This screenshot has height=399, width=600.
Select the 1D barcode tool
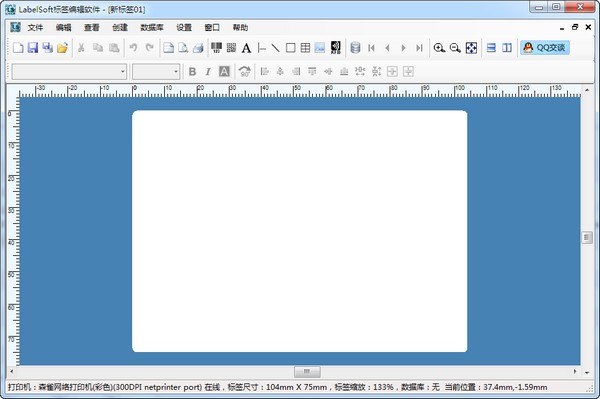tap(217, 48)
